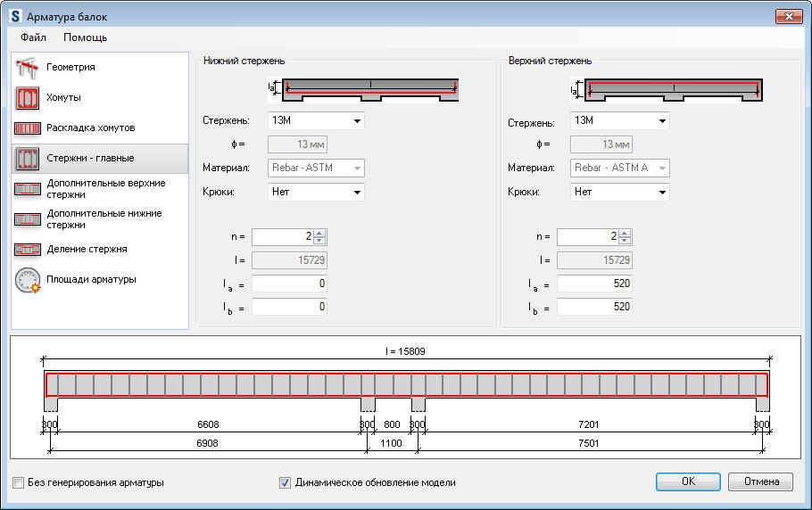
Task: Select the Стержни - главные icon
Action: pyautogui.click(x=27, y=159)
